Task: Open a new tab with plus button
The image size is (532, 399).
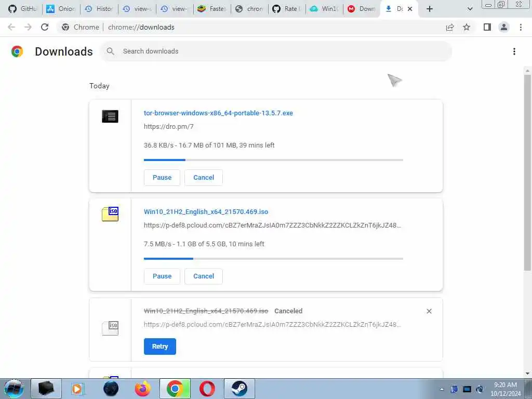Action: click(x=430, y=9)
